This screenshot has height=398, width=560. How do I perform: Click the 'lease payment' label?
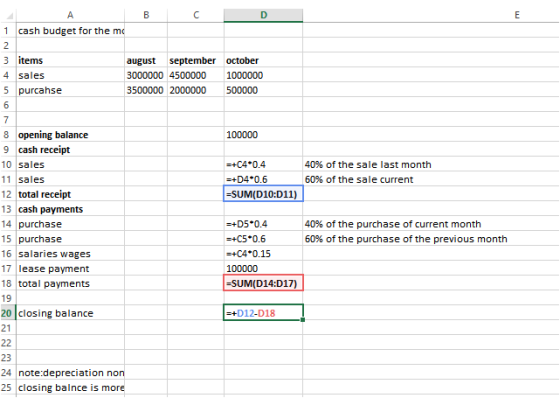pyautogui.click(x=54, y=269)
